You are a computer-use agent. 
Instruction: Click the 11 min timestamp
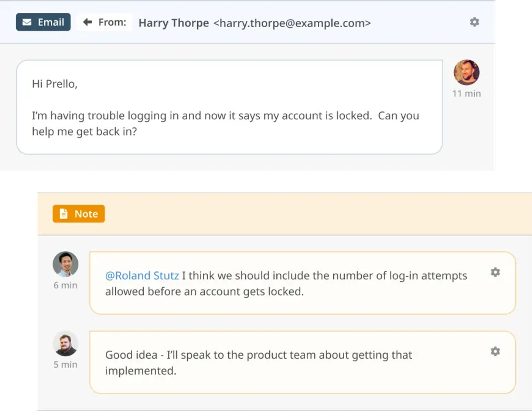(x=467, y=94)
